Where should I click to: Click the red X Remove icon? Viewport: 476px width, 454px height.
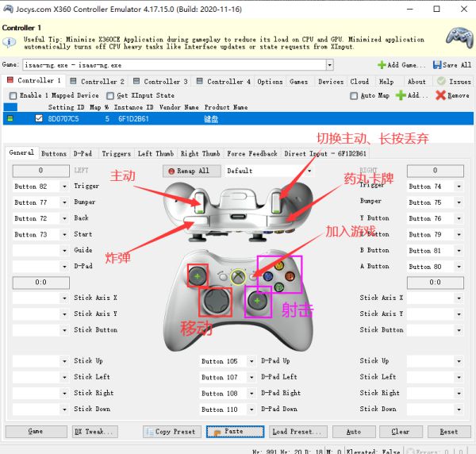pyautogui.click(x=441, y=95)
